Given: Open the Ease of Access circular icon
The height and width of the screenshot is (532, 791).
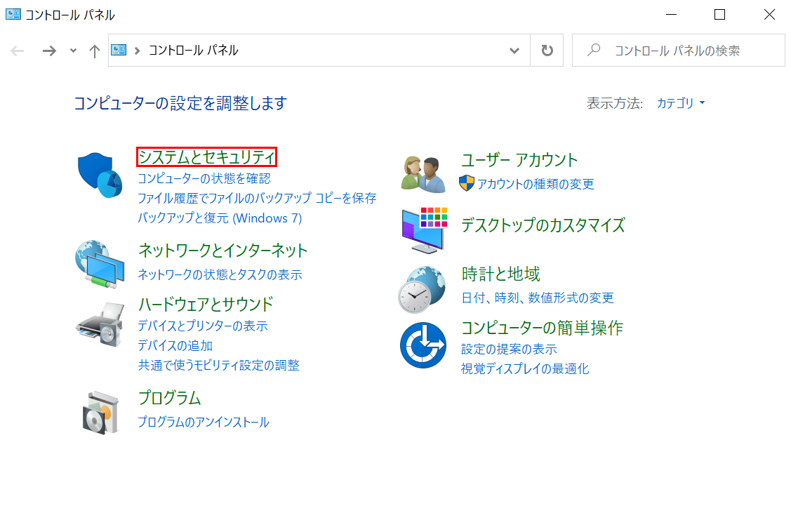Looking at the screenshot, I should [x=423, y=345].
